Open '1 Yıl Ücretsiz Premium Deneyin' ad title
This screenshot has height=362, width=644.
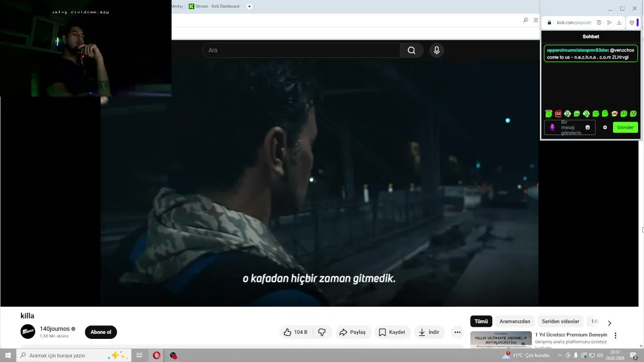click(571, 335)
